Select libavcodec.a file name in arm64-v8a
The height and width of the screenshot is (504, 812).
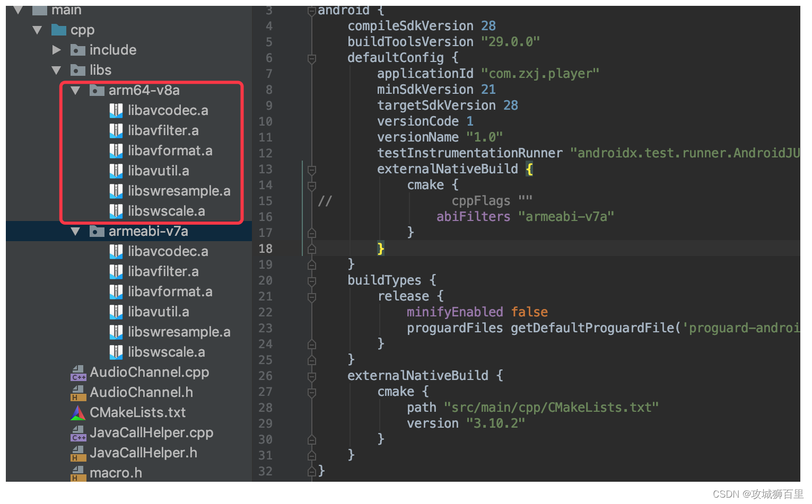coord(168,110)
